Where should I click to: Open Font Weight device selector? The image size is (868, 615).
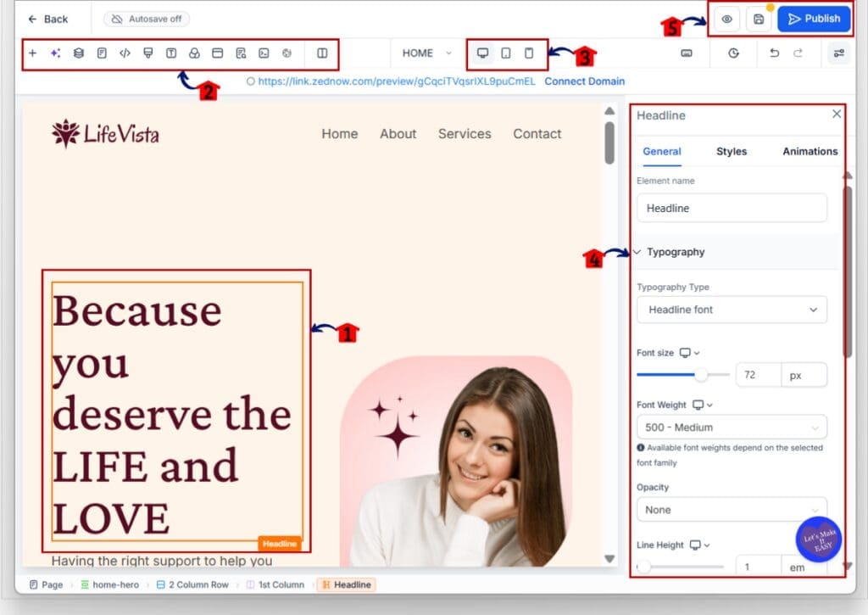(702, 405)
